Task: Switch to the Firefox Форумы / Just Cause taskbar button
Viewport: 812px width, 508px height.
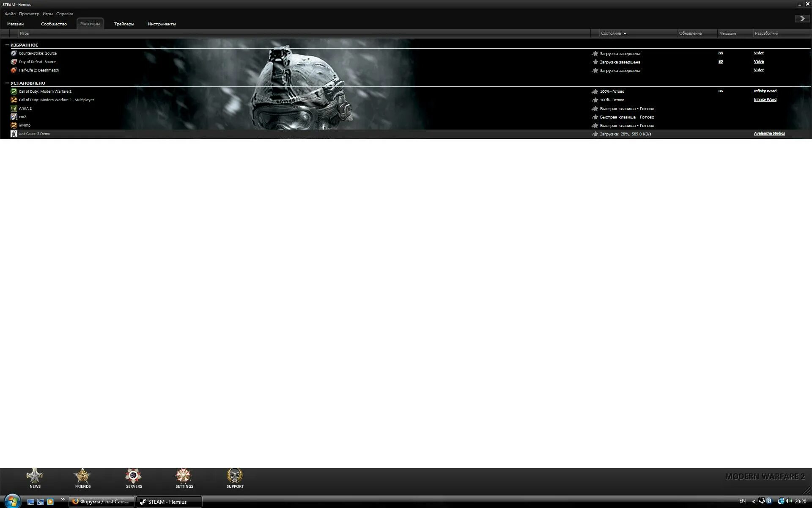Action: (x=101, y=502)
